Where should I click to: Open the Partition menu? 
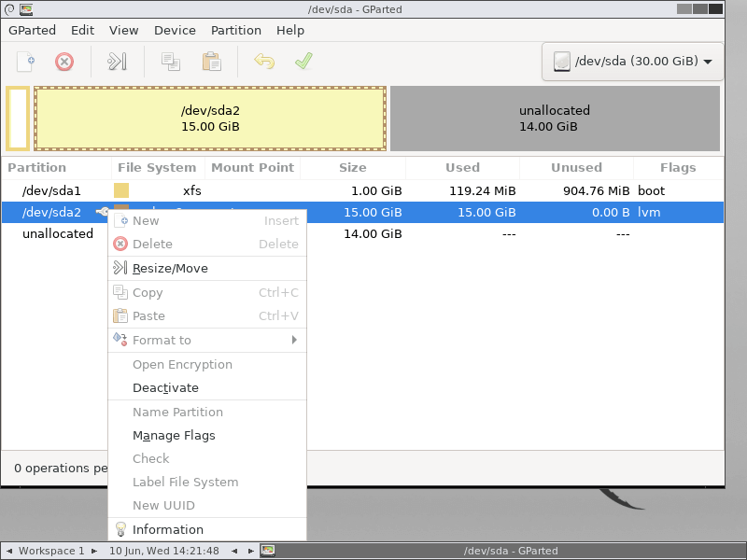tap(235, 30)
